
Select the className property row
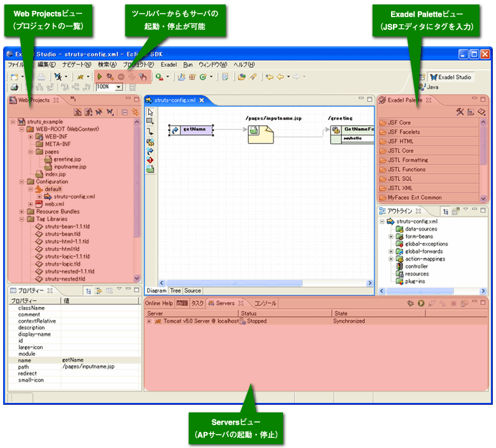[x=74, y=308]
